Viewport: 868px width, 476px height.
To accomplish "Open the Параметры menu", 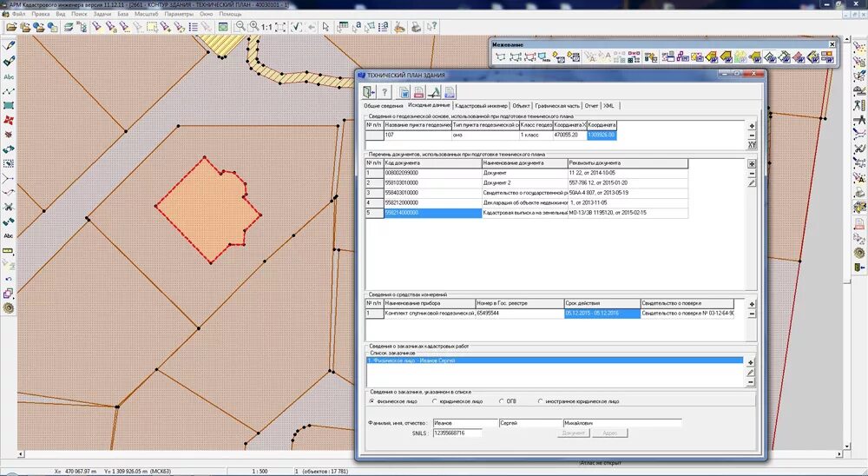I will click(179, 14).
